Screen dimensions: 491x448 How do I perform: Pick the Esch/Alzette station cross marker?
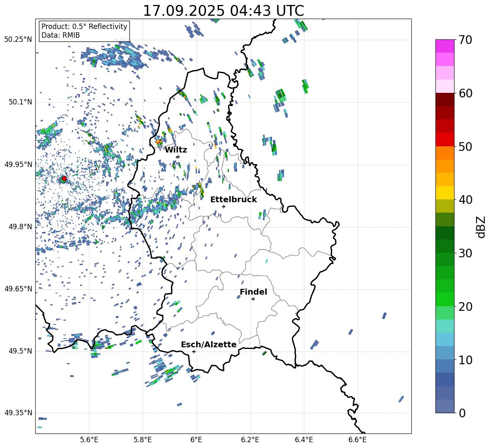194,351
